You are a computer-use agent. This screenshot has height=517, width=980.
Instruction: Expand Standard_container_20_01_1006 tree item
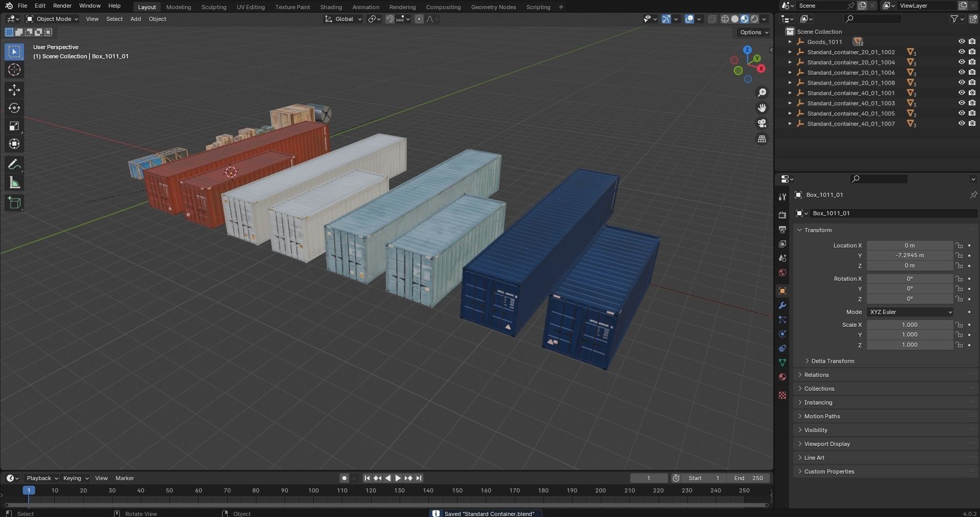(x=790, y=73)
